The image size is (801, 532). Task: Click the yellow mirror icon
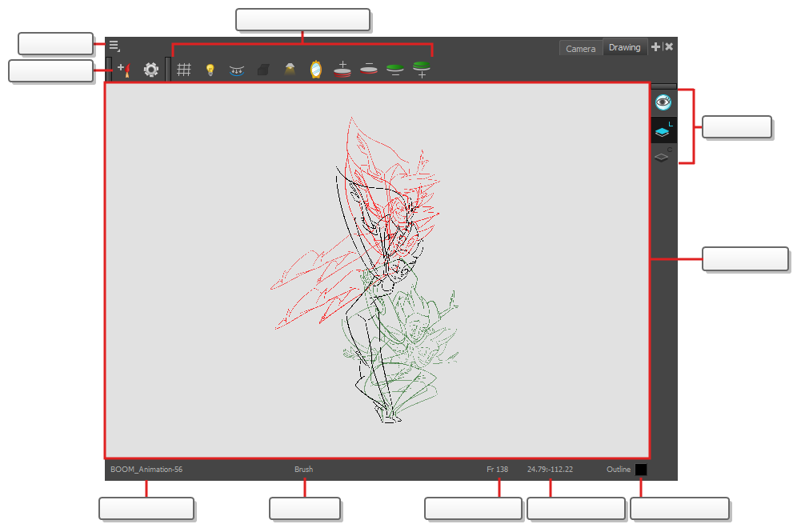pyautogui.click(x=315, y=70)
